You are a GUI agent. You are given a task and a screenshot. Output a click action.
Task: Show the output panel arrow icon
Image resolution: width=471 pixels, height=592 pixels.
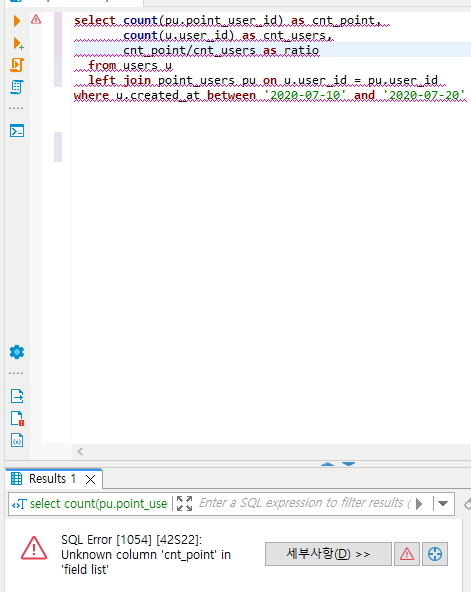pyautogui.click(x=17, y=396)
